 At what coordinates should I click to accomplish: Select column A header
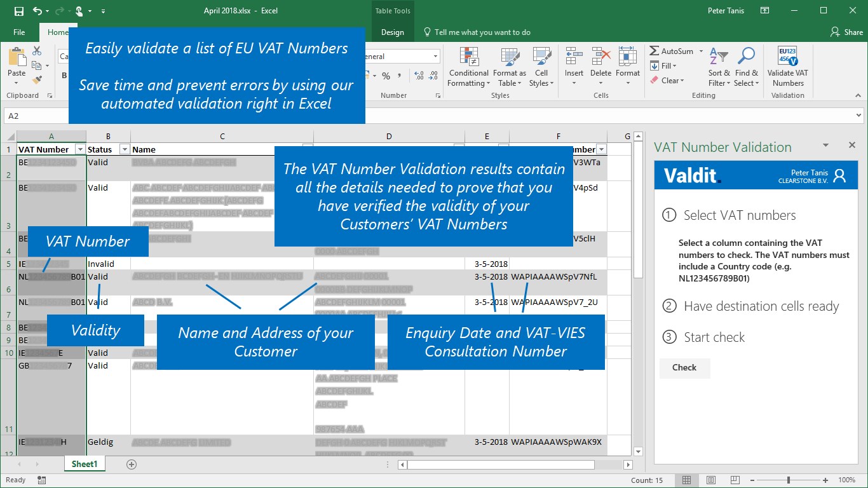[51, 136]
